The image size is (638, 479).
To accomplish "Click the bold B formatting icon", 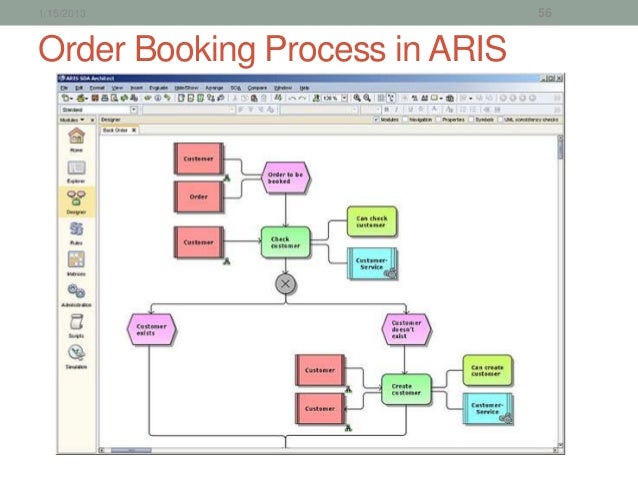I will click(x=387, y=109).
